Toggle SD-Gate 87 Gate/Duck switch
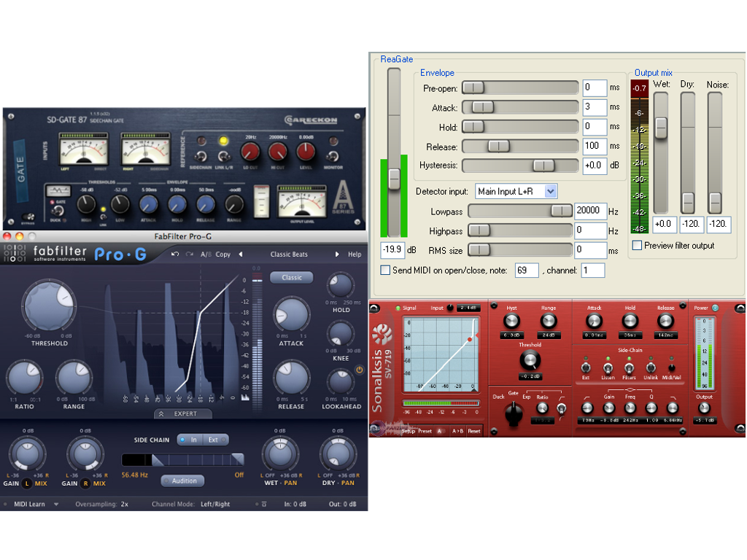Image resolution: width=747 pixels, height=560 pixels. pyautogui.click(x=59, y=211)
